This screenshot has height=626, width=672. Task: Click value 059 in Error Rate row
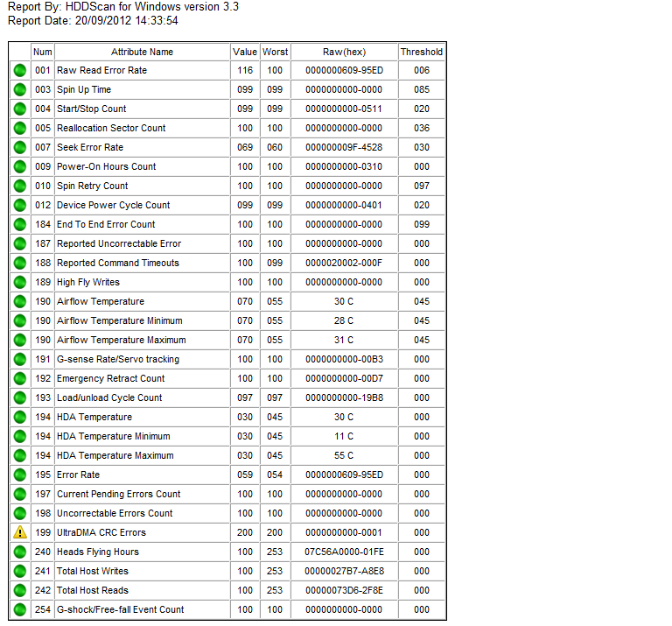tap(245, 475)
